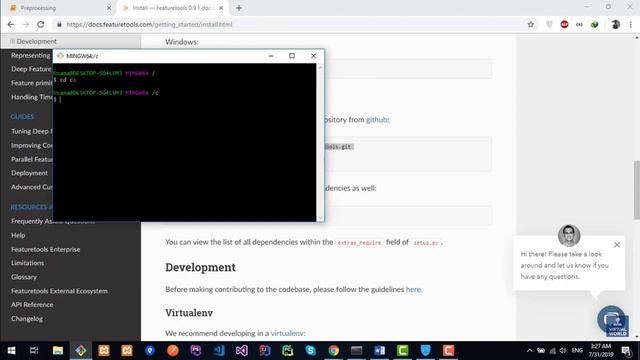Open API Reference in the sidebar
The width and height of the screenshot is (640, 360).
click(x=32, y=304)
